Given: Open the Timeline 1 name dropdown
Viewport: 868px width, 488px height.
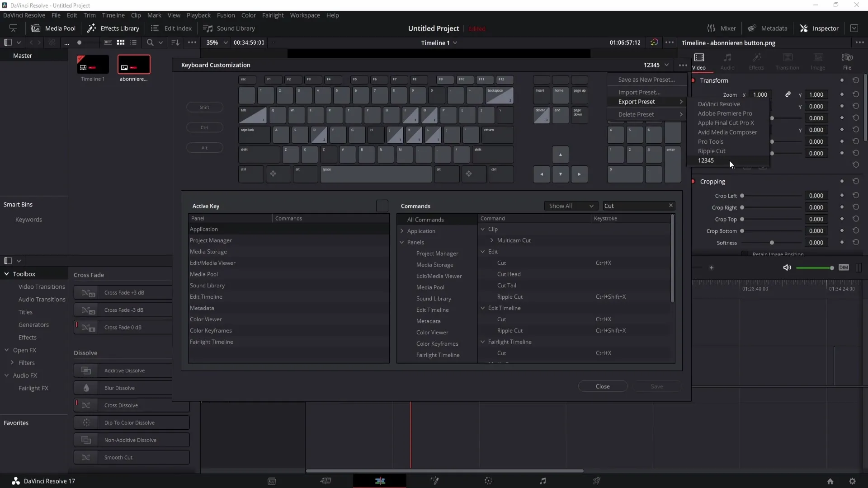Looking at the screenshot, I should pos(439,42).
